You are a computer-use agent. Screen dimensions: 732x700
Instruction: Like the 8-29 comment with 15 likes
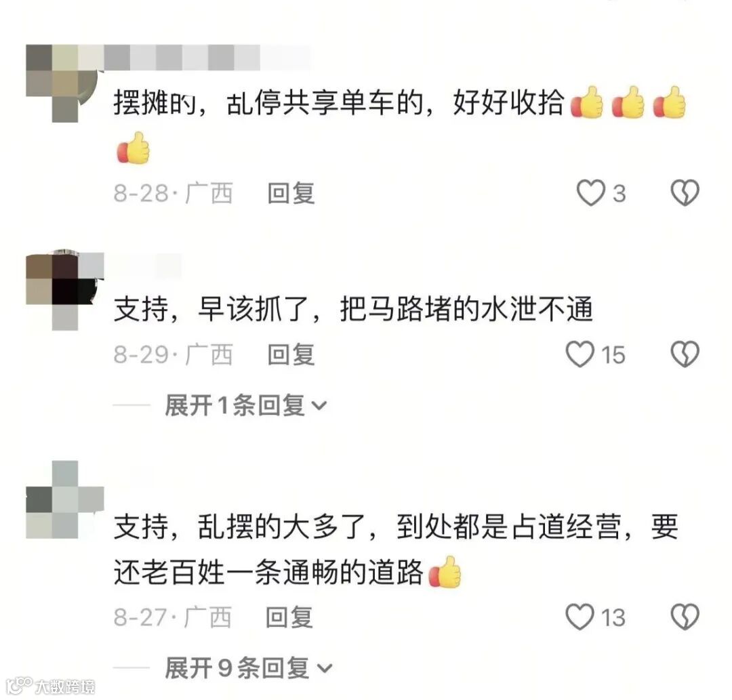tap(579, 354)
